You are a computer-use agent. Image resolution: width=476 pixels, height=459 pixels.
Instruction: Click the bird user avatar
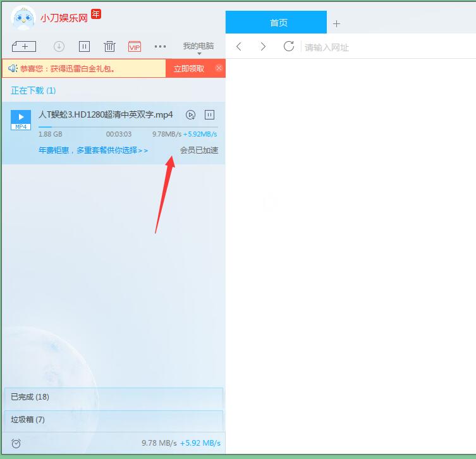point(23,17)
